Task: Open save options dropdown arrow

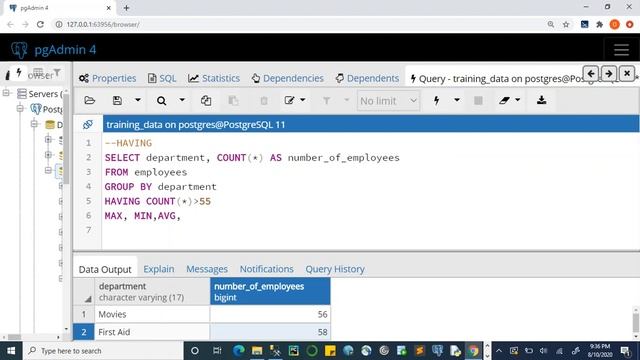Action: [x=138, y=100]
